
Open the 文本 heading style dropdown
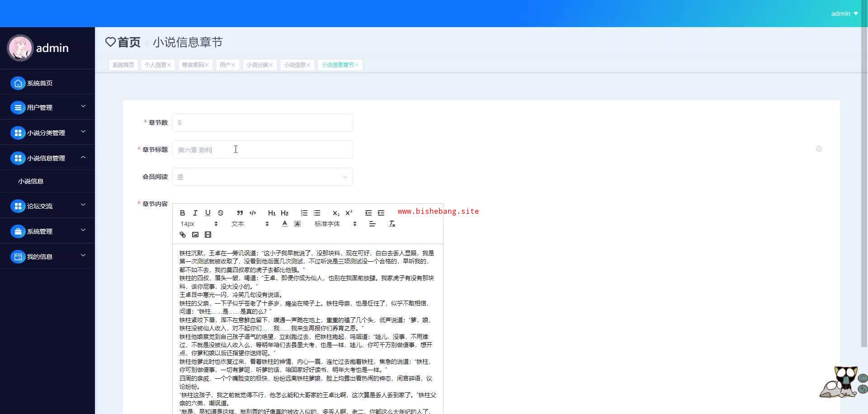[250, 224]
